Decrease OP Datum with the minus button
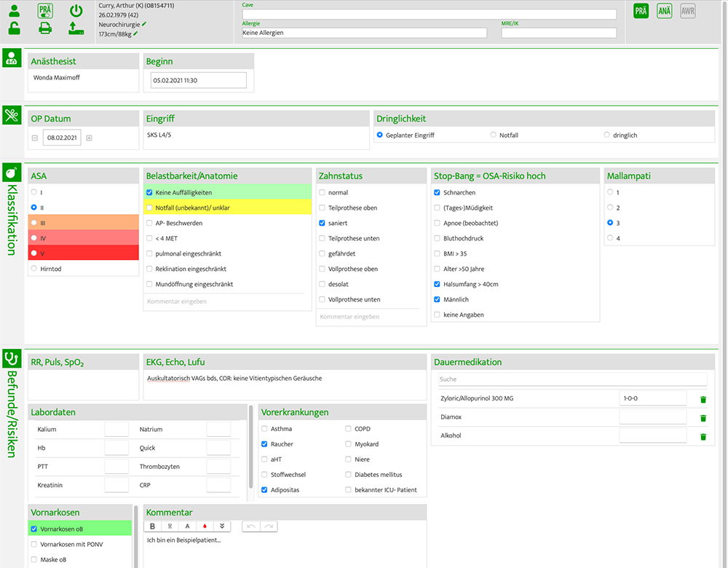Viewport: 728px width, 568px height. [35, 138]
